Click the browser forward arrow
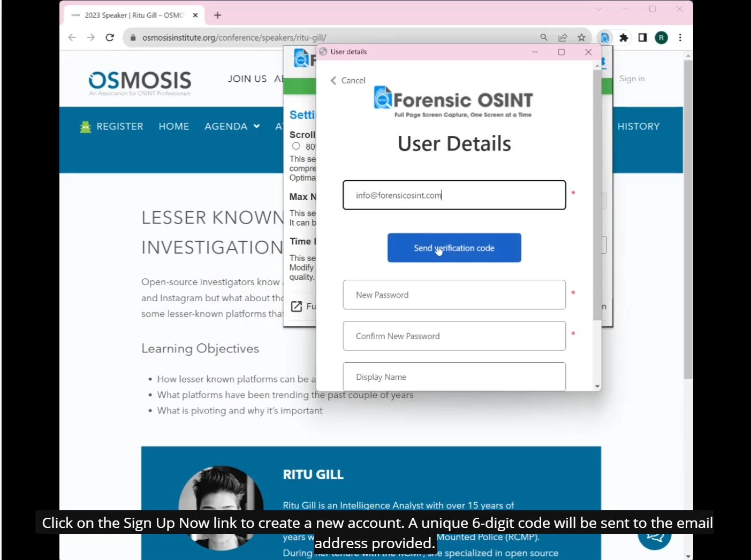The image size is (751, 560). coord(91,37)
